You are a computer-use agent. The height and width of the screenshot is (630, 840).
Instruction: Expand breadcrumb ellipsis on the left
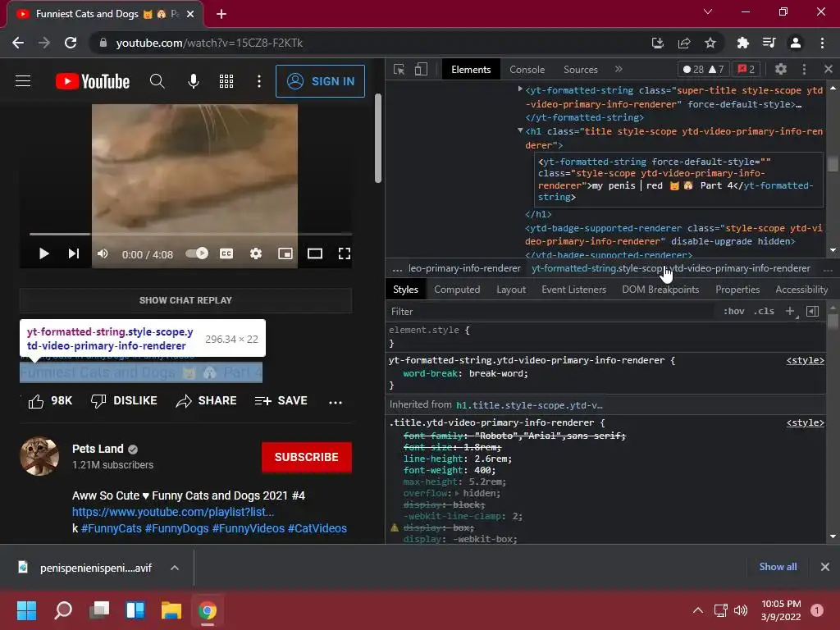397,268
